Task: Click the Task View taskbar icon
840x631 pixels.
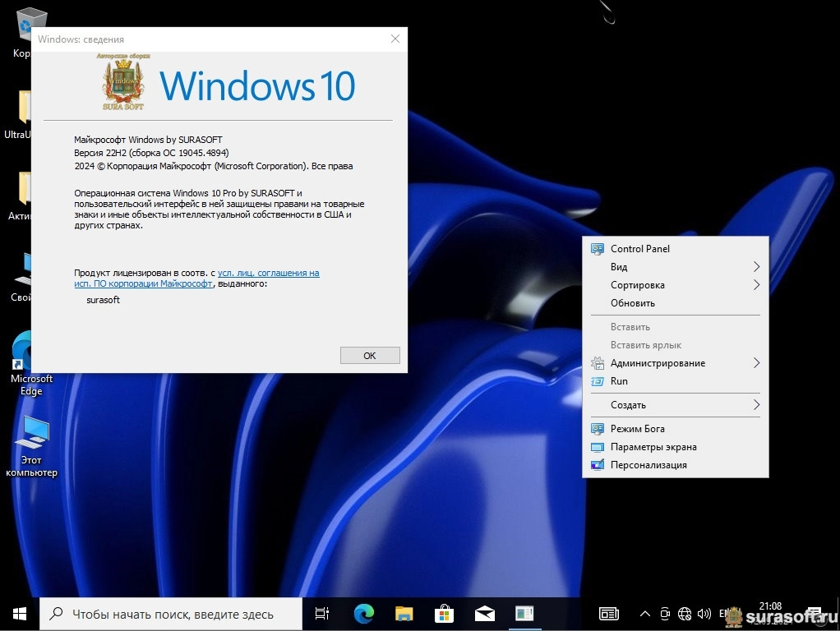Action: (x=322, y=613)
